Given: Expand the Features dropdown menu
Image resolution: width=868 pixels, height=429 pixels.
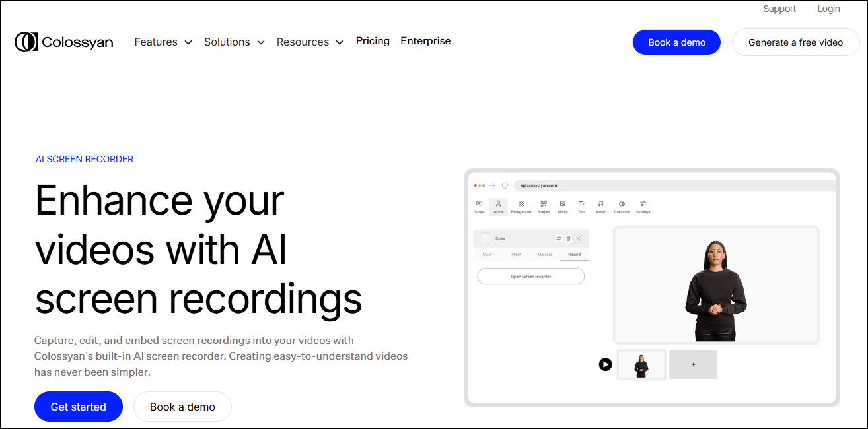Looking at the screenshot, I should tap(163, 42).
